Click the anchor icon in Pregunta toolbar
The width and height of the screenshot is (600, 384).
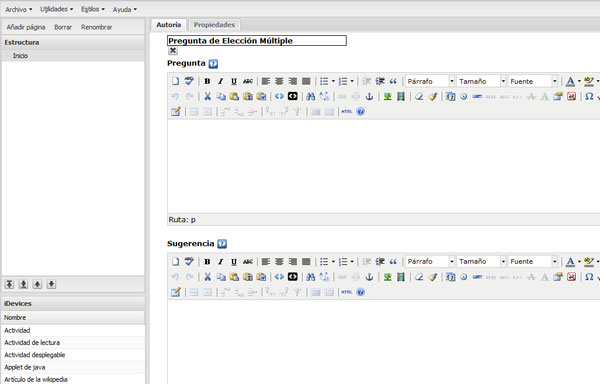pos(369,96)
